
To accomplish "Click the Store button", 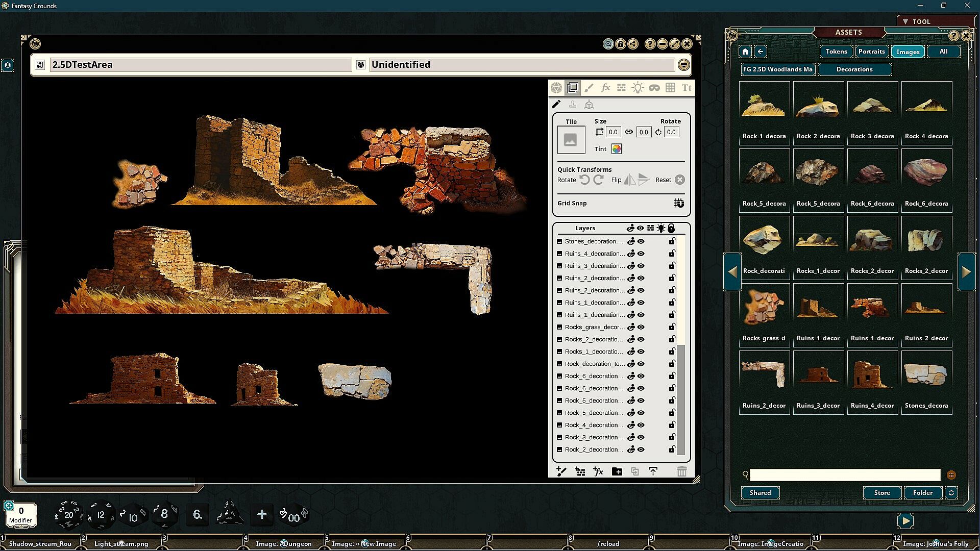I will pyautogui.click(x=881, y=493).
